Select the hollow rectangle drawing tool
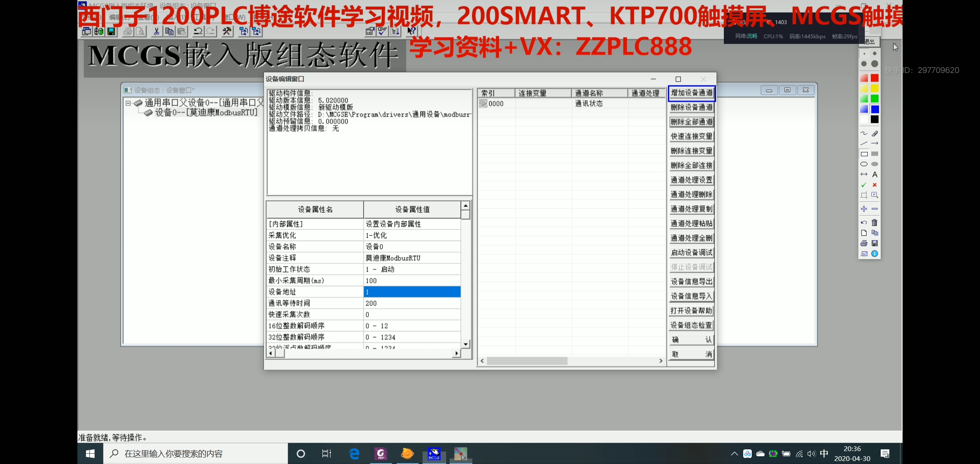Image resolution: width=980 pixels, height=464 pixels. (864, 154)
